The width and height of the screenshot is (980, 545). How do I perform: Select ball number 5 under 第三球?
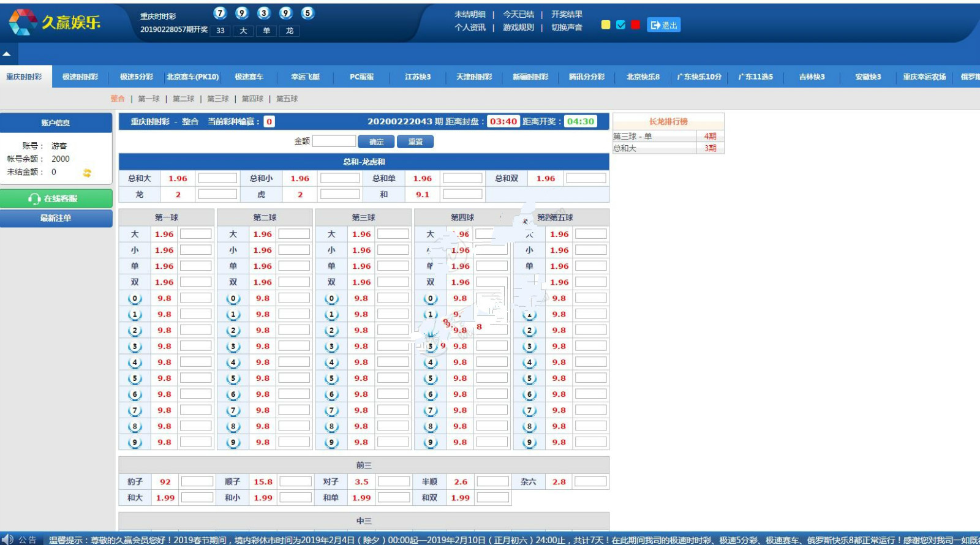[x=331, y=379]
